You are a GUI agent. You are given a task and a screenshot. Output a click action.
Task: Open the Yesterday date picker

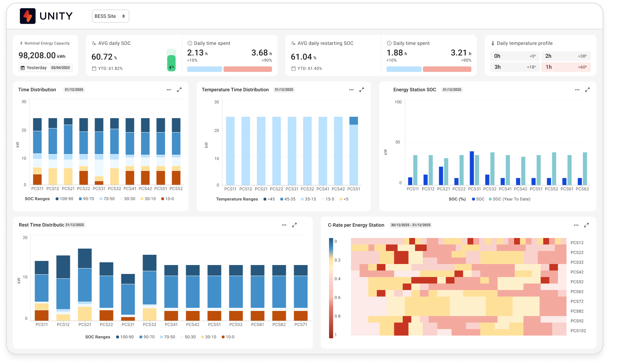point(46,68)
